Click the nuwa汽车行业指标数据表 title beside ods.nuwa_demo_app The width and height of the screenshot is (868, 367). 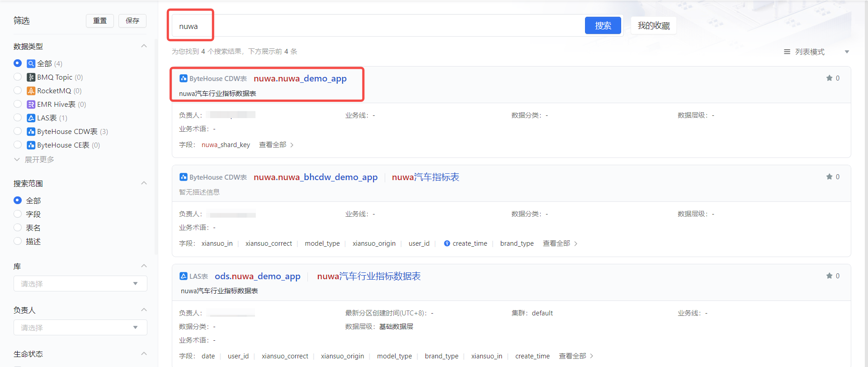369,276
